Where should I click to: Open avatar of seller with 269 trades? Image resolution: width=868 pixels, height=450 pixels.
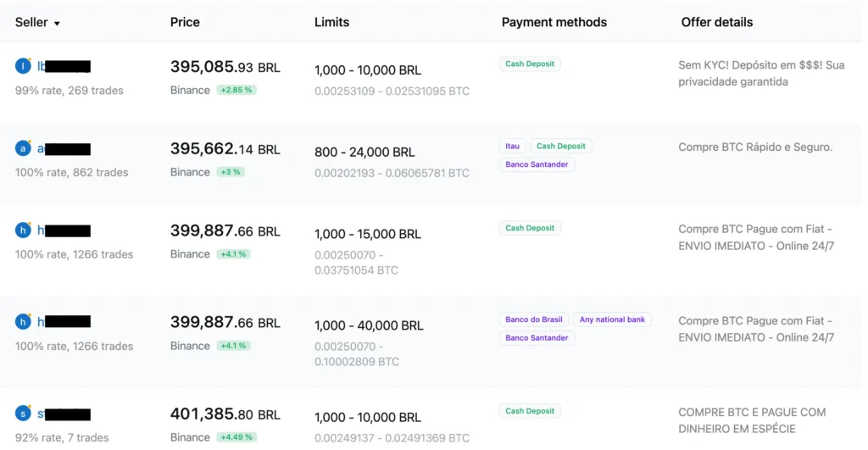tap(23, 66)
